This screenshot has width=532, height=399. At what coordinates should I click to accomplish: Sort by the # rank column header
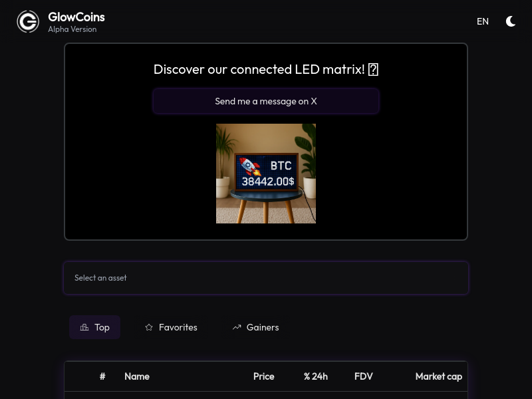102,376
